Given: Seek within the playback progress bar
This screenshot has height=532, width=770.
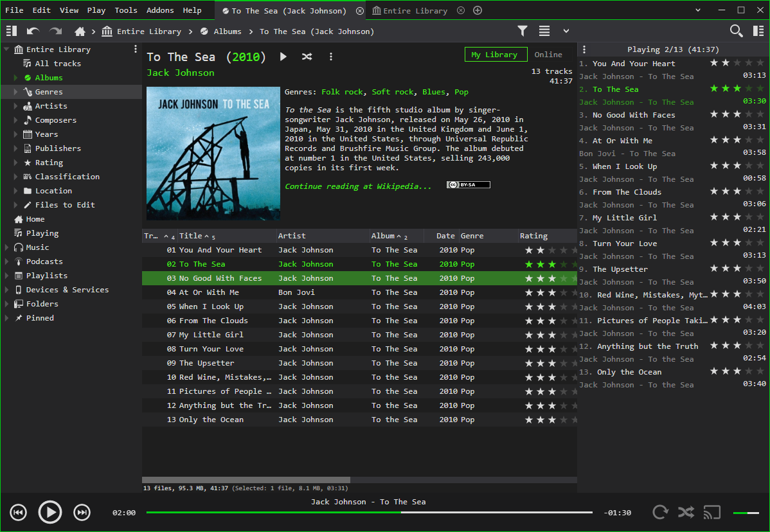Looking at the screenshot, I should 370,512.
